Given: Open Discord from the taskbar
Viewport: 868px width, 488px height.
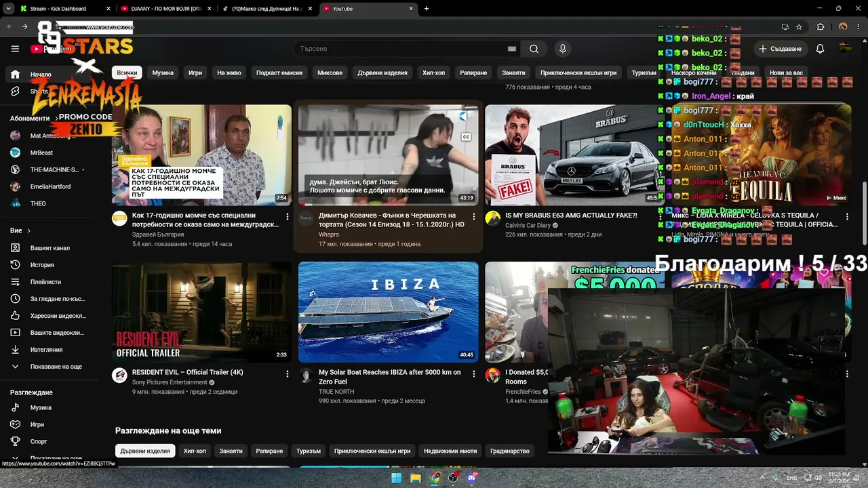Looking at the screenshot, I should (x=473, y=478).
